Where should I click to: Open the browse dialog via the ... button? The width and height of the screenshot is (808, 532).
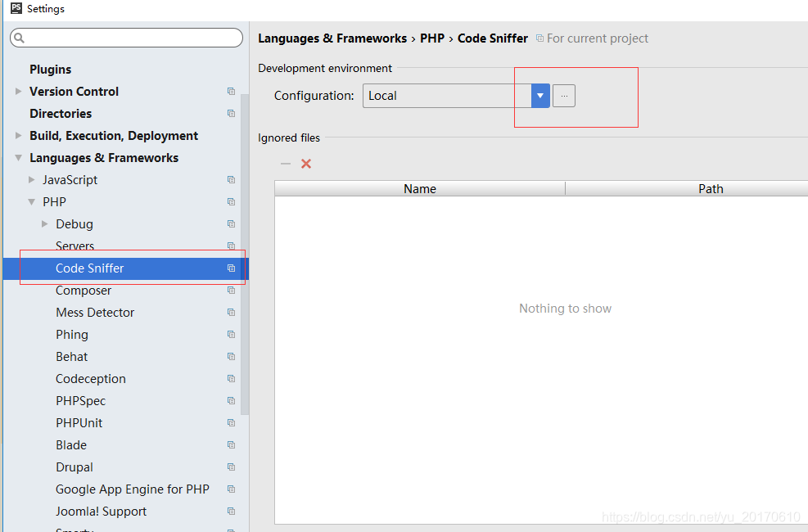tap(563, 95)
